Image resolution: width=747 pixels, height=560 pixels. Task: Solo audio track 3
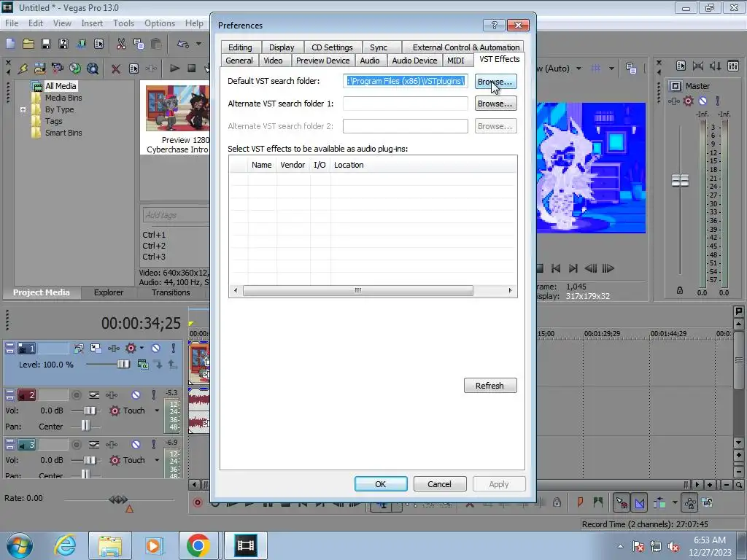tap(153, 444)
